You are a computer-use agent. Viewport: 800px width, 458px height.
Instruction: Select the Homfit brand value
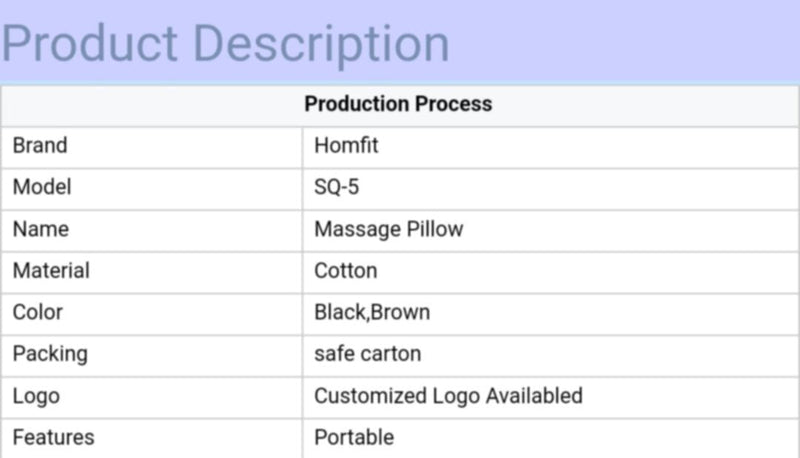coord(346,146)
